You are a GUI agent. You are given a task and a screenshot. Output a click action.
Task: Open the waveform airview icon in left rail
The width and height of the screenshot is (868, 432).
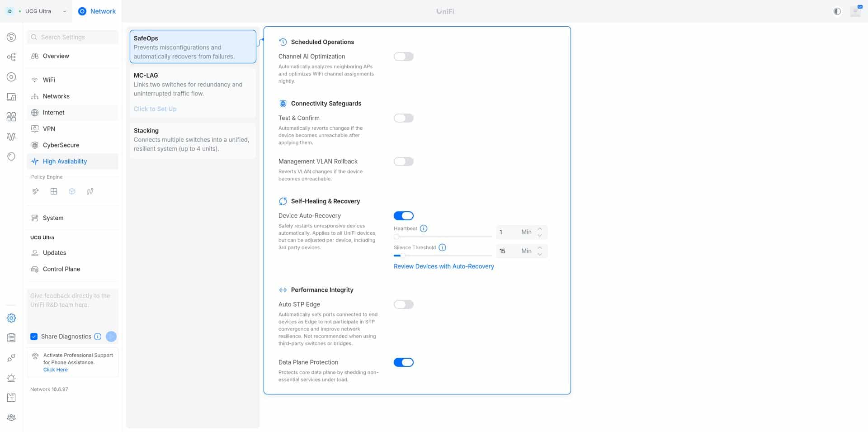pyautogui.click(x=11, y=137)
